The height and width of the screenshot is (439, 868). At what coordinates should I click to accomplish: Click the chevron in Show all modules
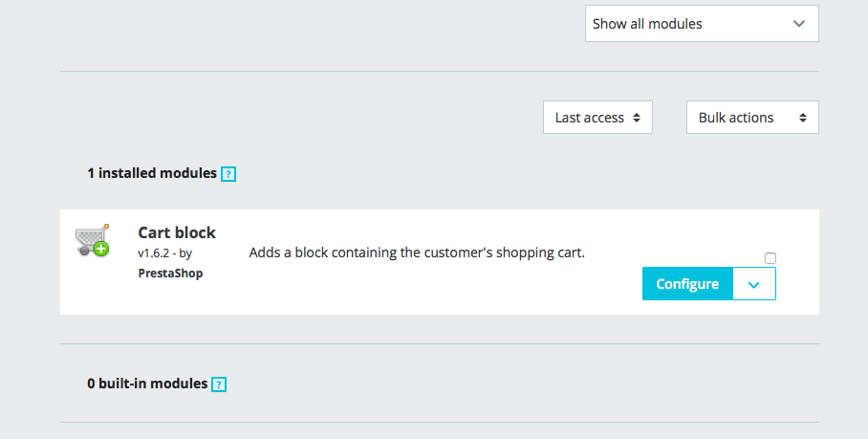(x=799, y=24)
